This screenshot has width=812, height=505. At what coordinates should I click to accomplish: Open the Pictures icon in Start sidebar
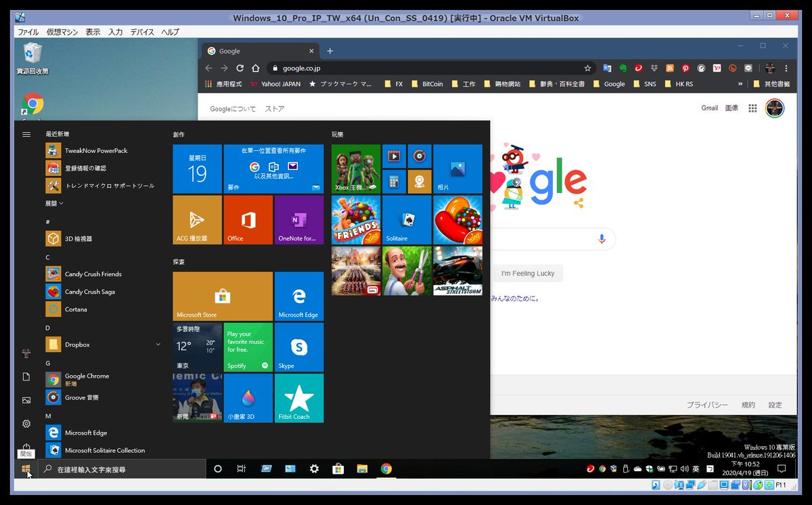pos(26,400)
